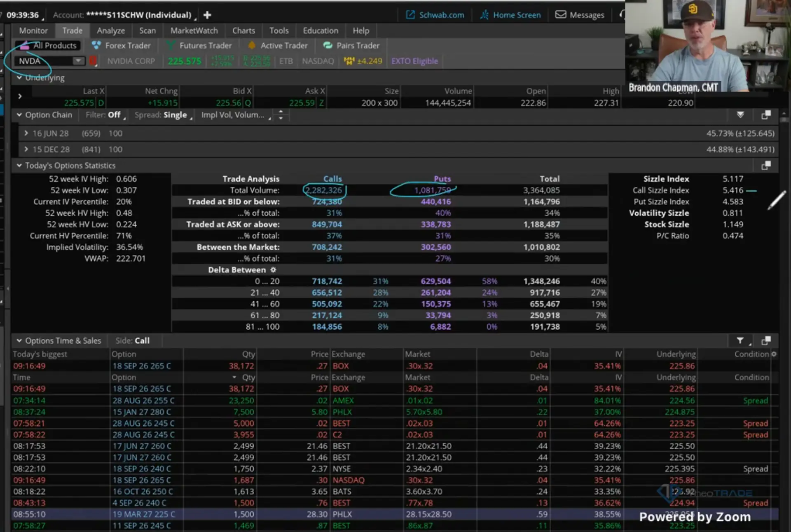The image size is (791, 532).
Task: Click the Today's biggest header label
Action: point(40,354)
